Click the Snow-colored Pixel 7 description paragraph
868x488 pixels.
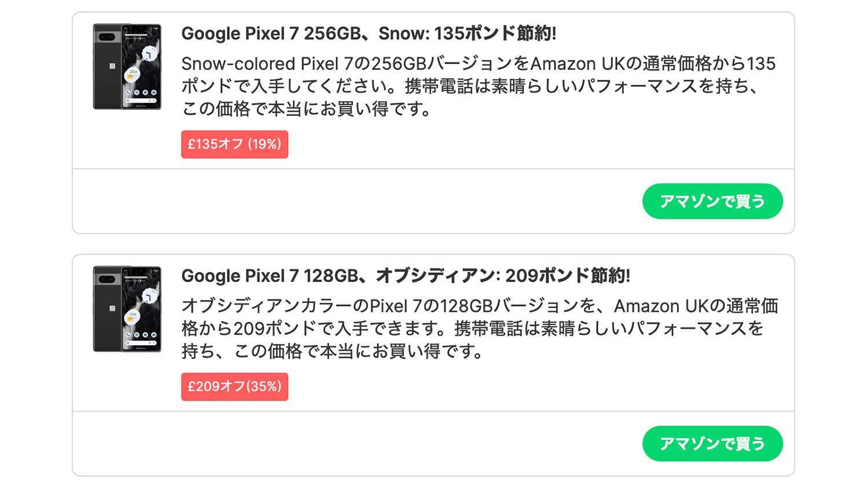(478, 86)
